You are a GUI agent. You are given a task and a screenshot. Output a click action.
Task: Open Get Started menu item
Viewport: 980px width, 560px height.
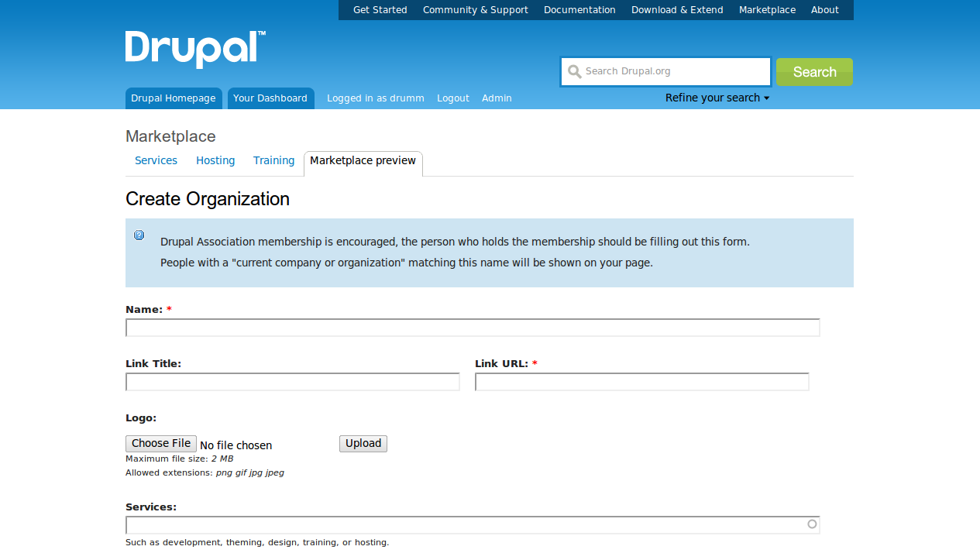point(380,10)
